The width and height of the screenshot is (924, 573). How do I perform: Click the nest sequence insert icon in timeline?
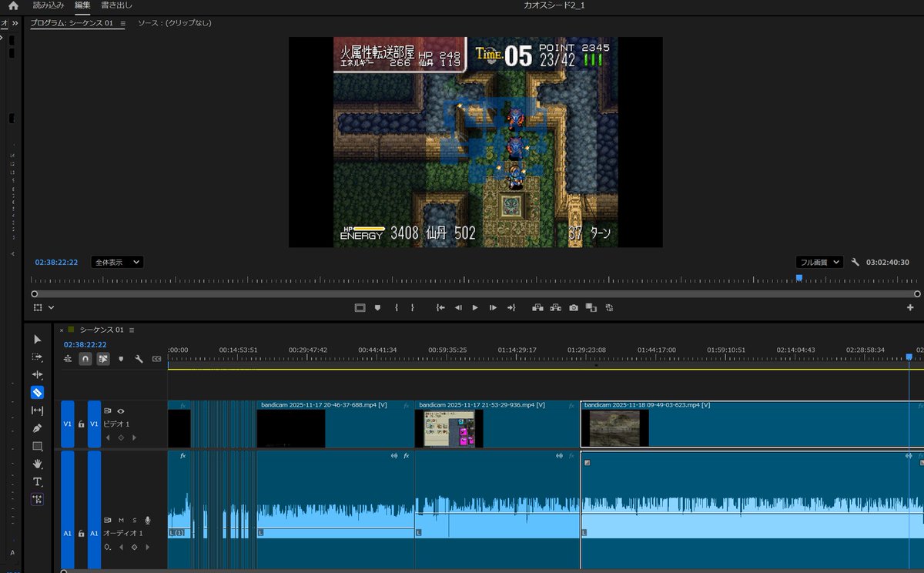(68, 359)
